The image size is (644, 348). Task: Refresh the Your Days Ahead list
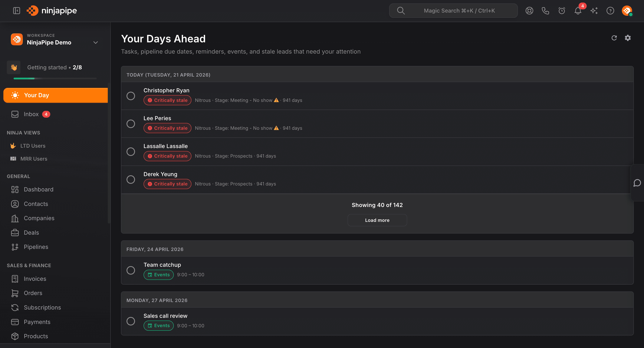click(614, 38)
